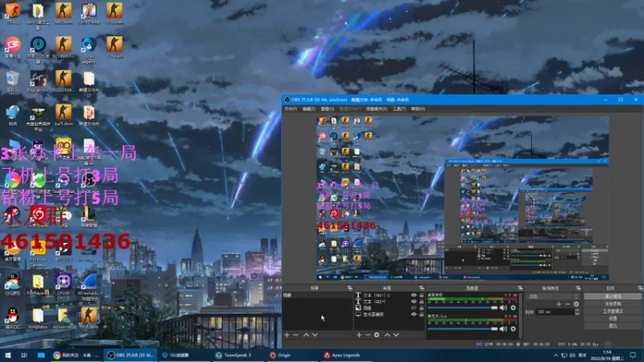Open the Windows Start menu
644x362 pixels.
[x=7, y=356]
